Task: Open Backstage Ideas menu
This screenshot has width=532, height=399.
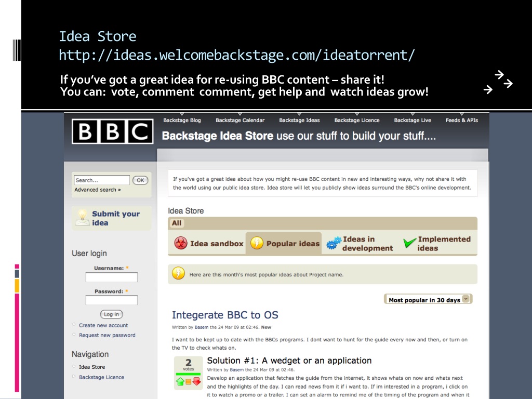Action: (299, 120)
